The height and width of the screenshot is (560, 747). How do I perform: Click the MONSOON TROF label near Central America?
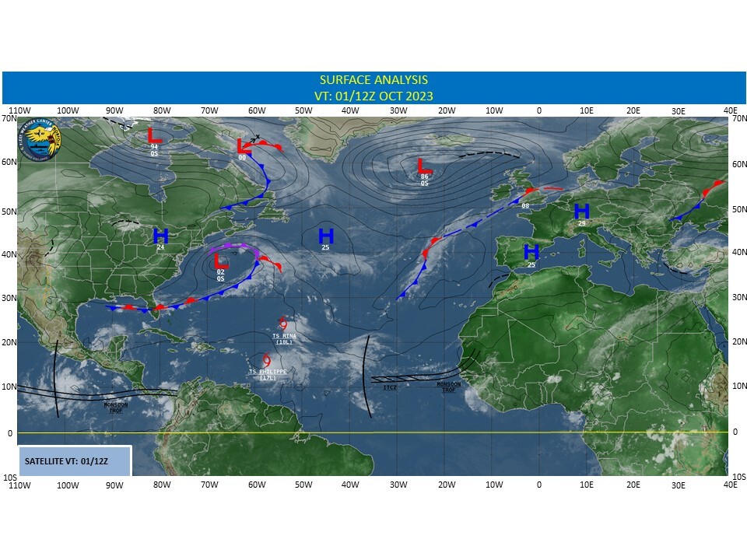click(x=117, y=406)
